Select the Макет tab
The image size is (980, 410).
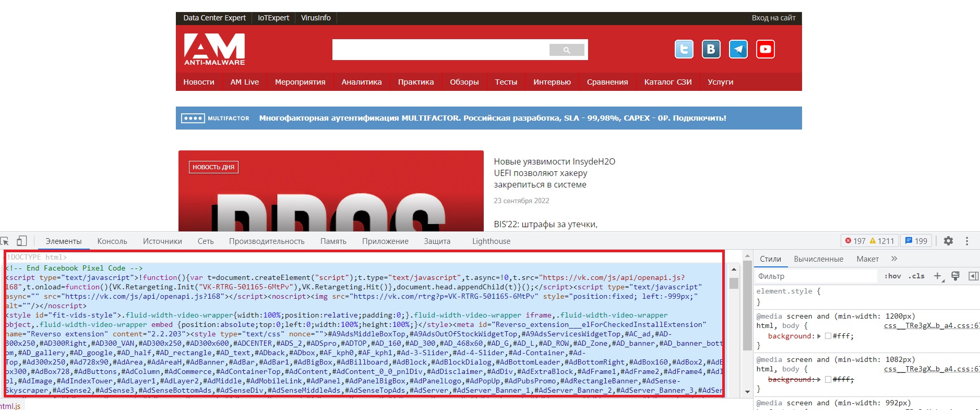pyautogui.click(x=867, y=259)
